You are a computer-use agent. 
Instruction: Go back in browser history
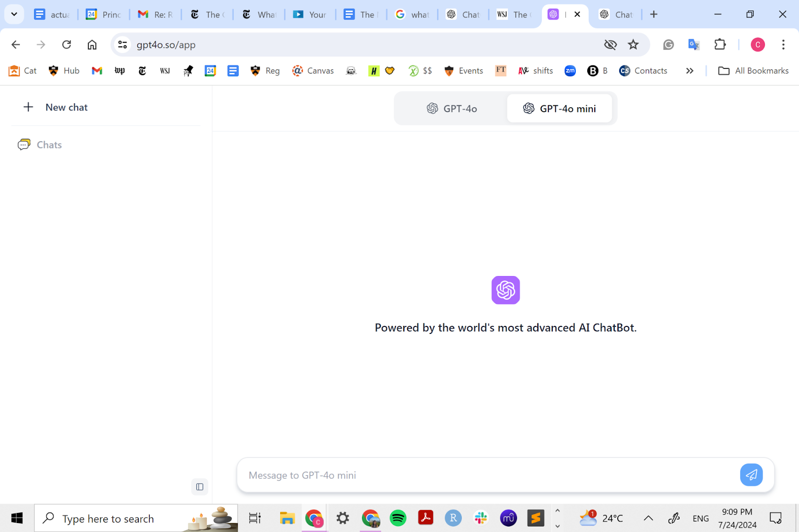pos(16,44)
